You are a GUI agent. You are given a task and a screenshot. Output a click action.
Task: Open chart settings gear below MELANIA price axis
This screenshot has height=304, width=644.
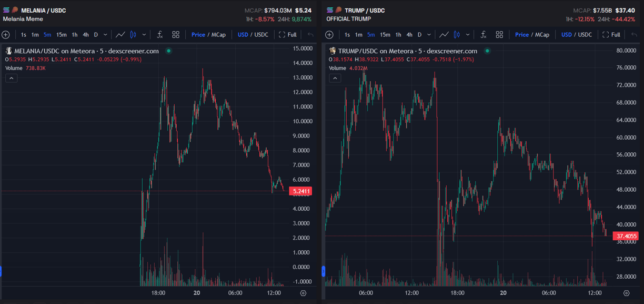click(303, 293)
